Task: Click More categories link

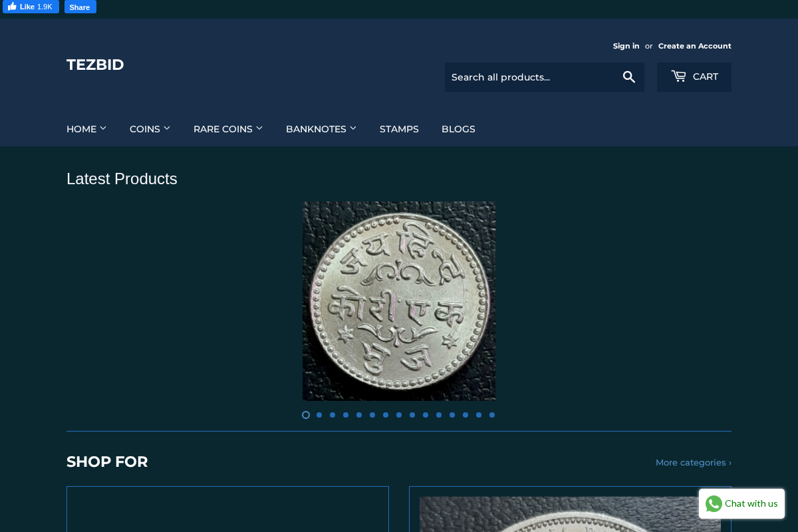Action: click(694, 462)
